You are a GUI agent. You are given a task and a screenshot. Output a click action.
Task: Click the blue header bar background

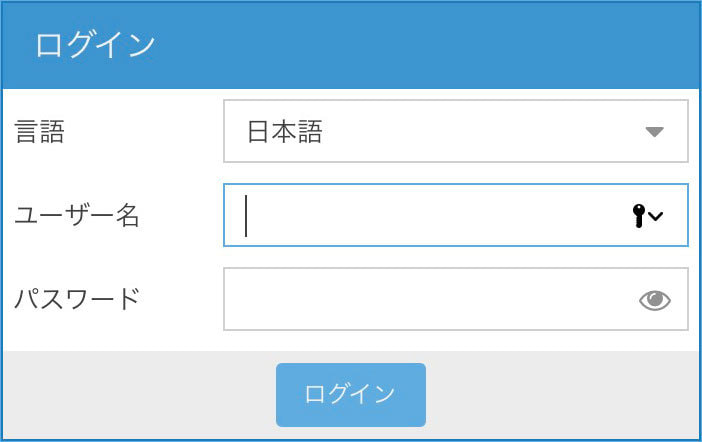425,45
